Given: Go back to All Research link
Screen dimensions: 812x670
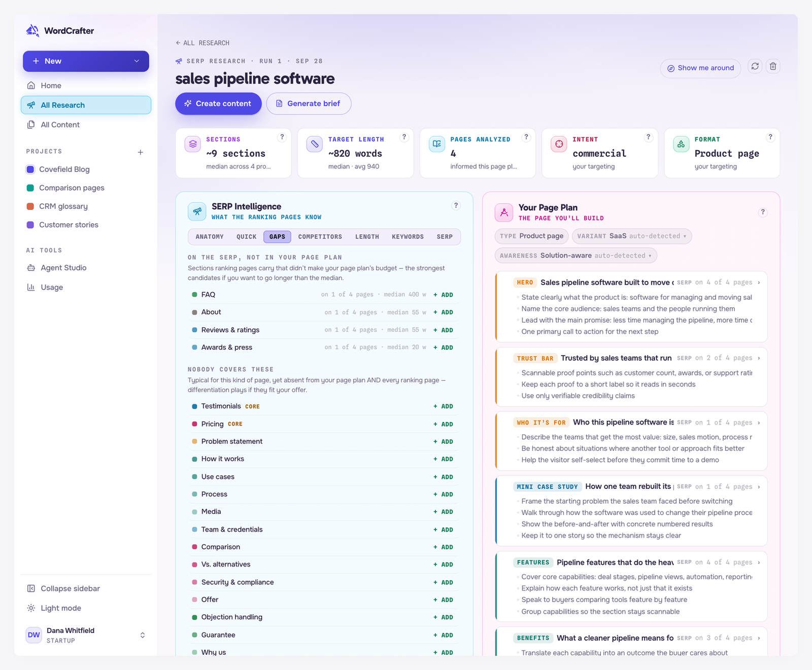Looking at the screenshot, I should click(202, 43).
